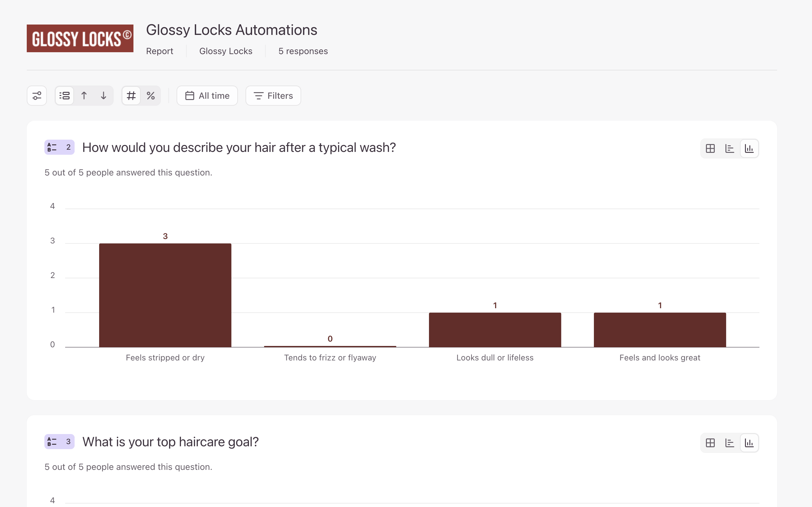812x507 pixels.
Task: Select vertical bar chart for question 2
Action: [749, 148]
